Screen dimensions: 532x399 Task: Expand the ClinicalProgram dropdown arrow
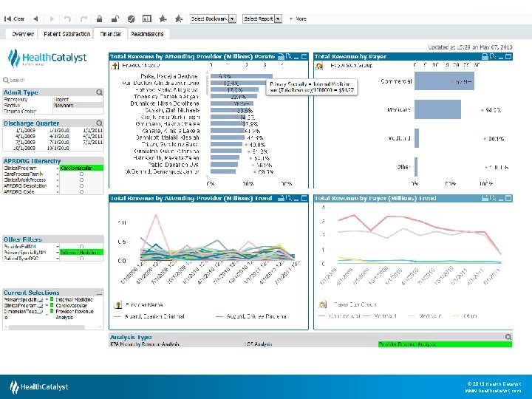(x=58, y=168)
